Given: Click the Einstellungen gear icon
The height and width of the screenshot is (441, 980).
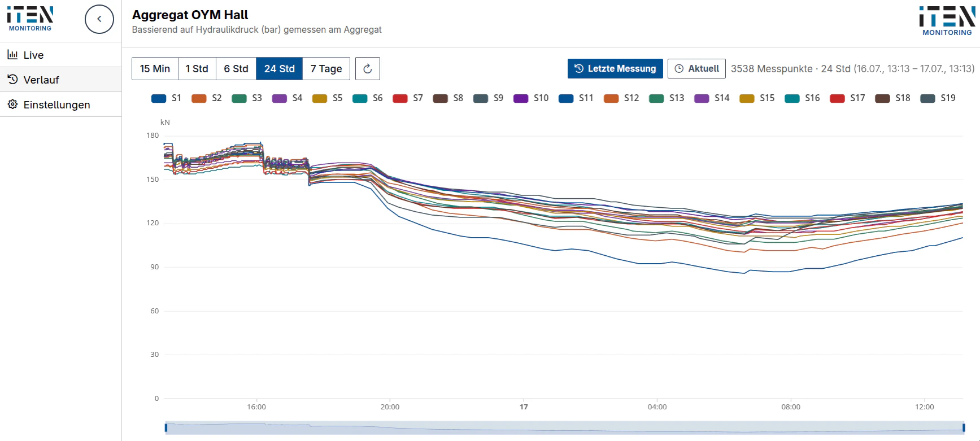Looking at the screenshot, I should tap(12, 104).
